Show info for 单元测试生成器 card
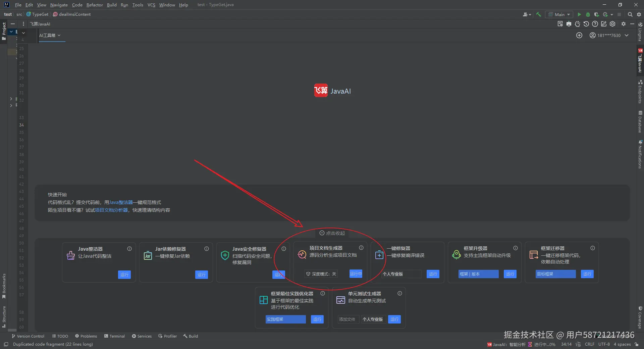This screenshot has height=349, width=644. tap(400, 293)
